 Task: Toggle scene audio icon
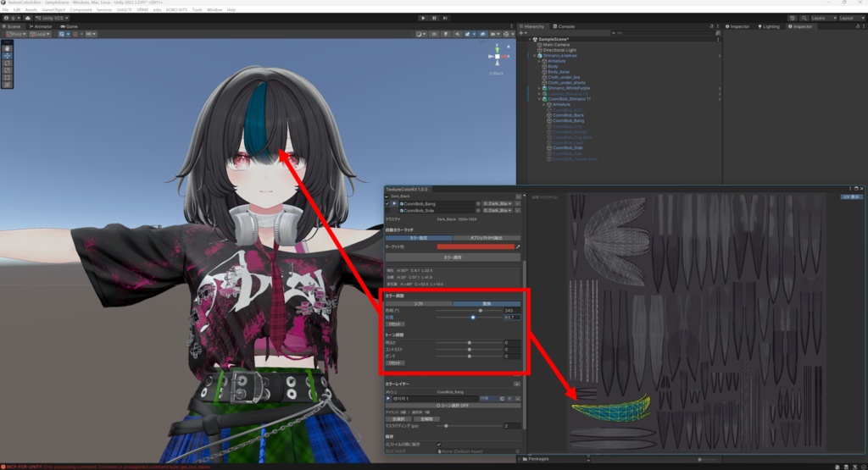457,34
